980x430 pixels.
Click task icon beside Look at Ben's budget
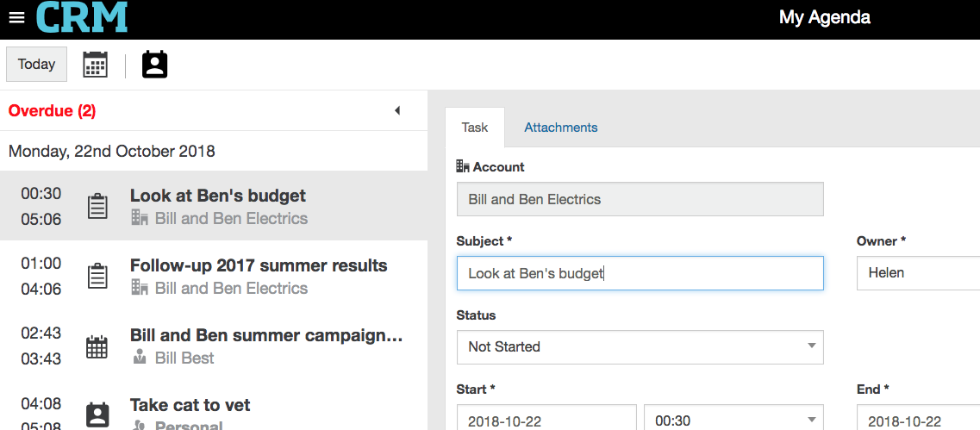[x=98, y=207]
